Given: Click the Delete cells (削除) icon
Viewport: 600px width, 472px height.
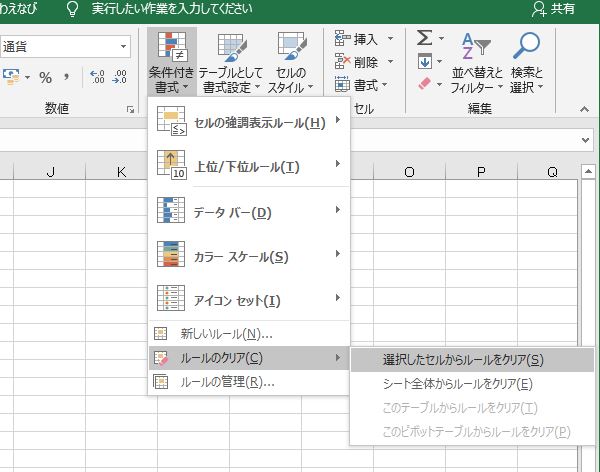Looking at the screenshot, I should (342, 61).
